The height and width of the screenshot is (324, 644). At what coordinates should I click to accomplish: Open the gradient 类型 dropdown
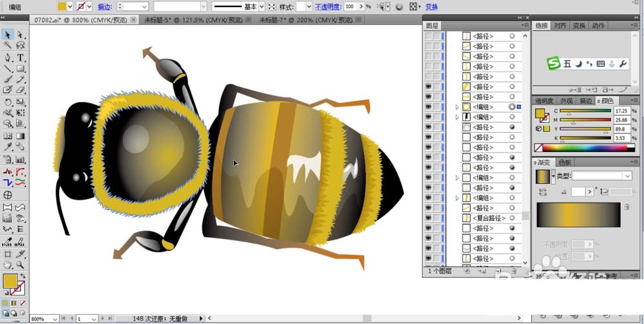[x=601, y=176]
